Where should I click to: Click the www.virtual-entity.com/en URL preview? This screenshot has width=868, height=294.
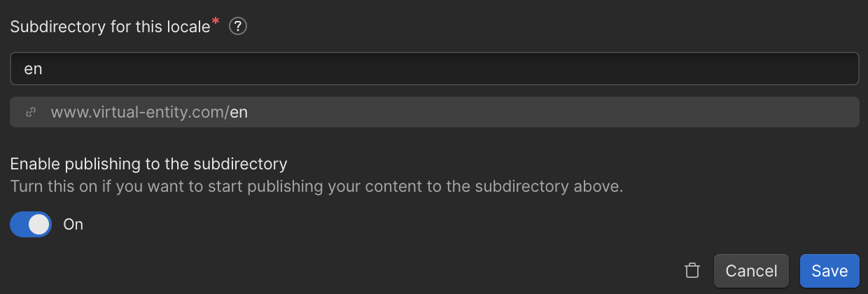tap(149, 112)
